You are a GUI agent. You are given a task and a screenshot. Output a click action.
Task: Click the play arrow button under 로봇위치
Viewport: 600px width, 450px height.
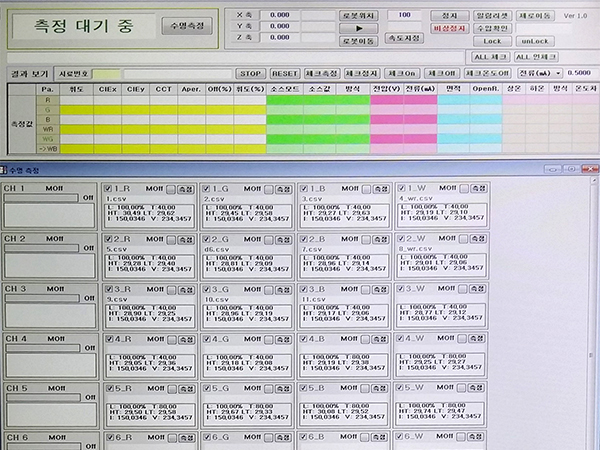coord(359,28)
